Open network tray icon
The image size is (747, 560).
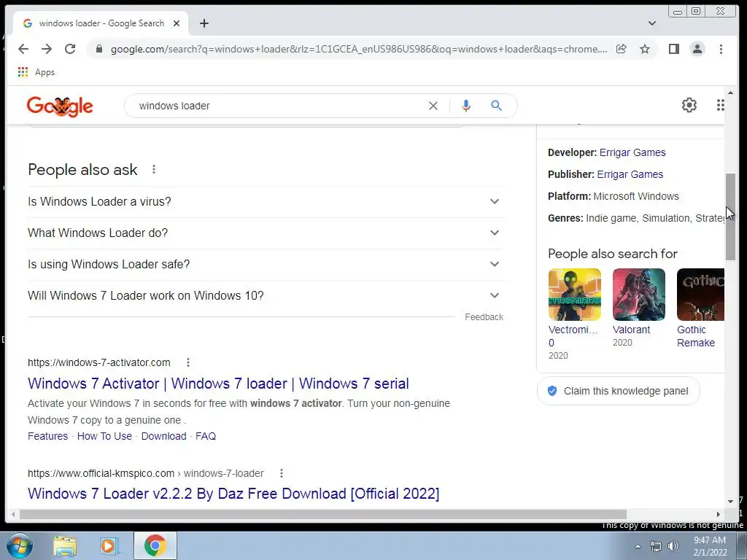[x=656, y=546]
